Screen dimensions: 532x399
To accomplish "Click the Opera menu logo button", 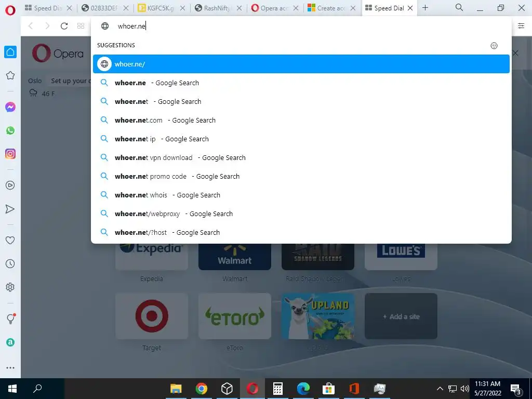I will [10, 10].
